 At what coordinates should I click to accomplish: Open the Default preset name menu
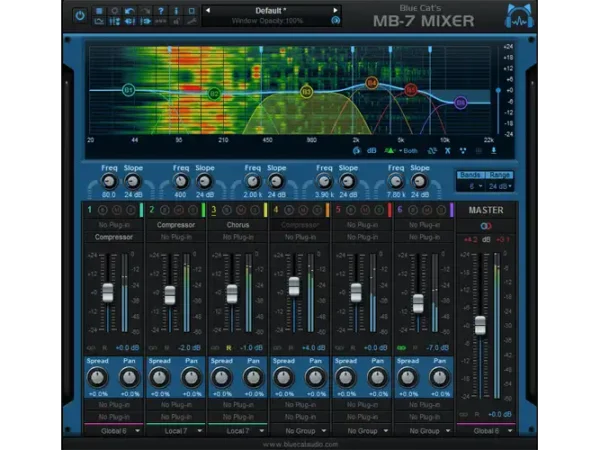(x=271, y=11)
